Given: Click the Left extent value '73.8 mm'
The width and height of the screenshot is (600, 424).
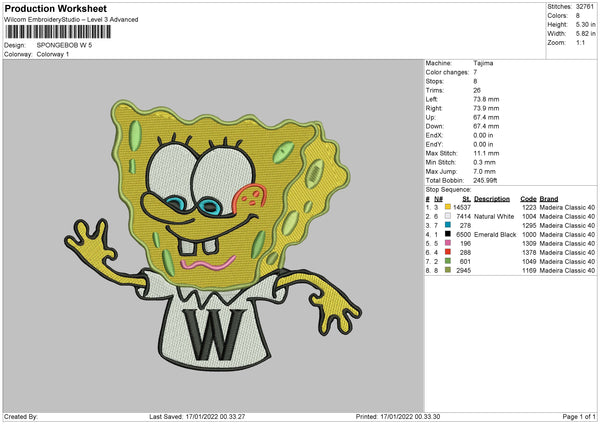Looking at the screenshot, I should click(486, 99).
